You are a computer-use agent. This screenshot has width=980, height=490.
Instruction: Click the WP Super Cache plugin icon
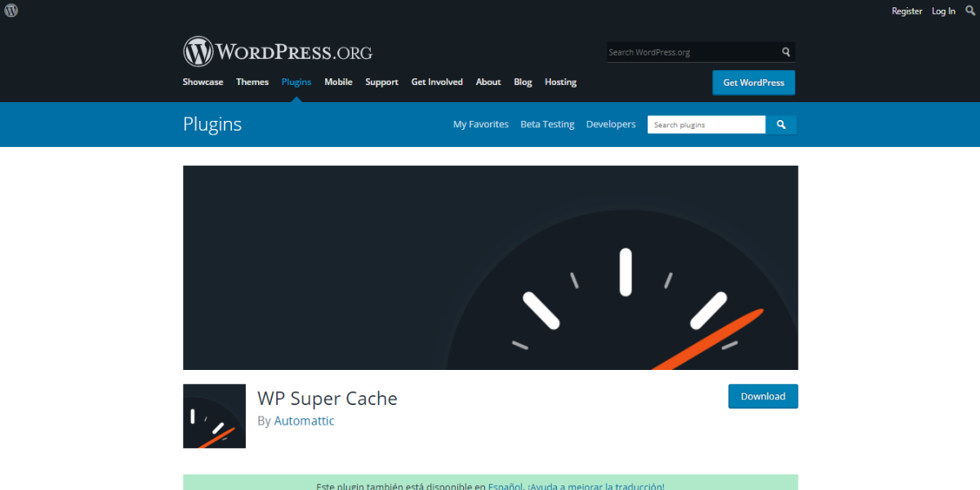[214, 416]
